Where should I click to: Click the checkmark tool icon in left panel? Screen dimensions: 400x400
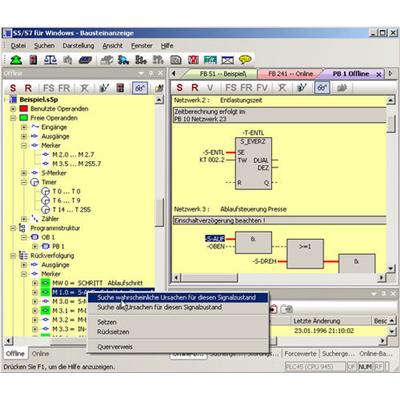104,88
